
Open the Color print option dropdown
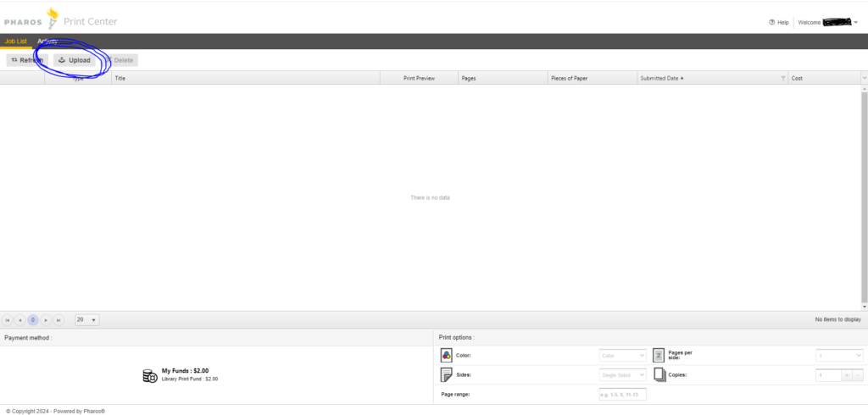click(623, 355)
